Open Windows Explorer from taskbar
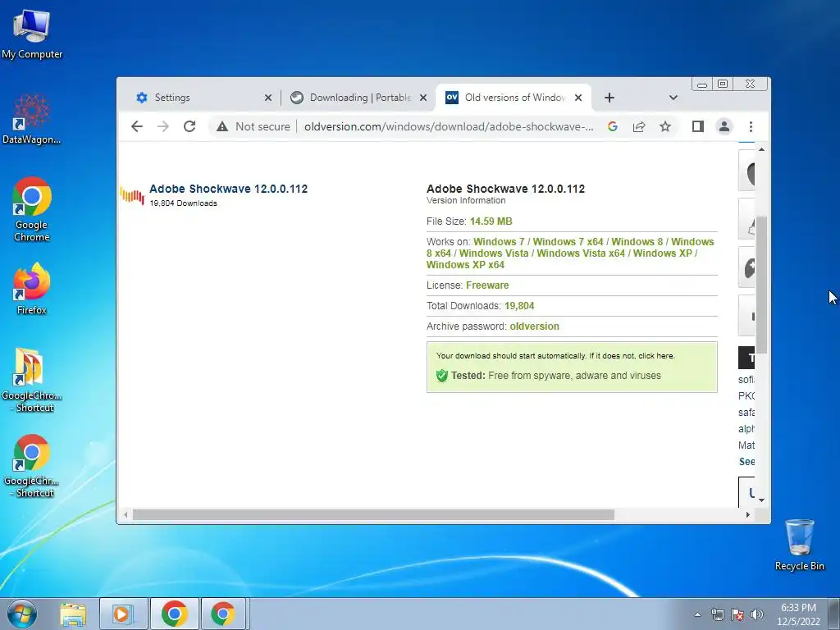This screenshot has height=630, width=840. 73,614
